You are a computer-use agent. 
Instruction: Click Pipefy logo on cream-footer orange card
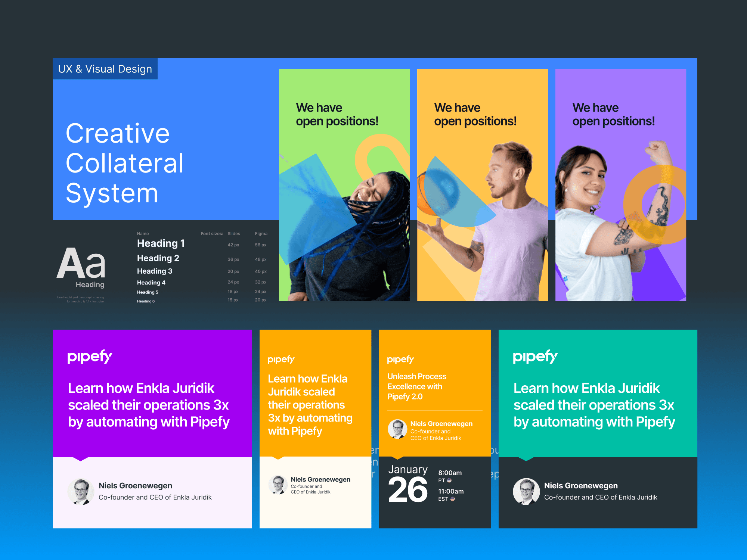click(x=281, y=360)
